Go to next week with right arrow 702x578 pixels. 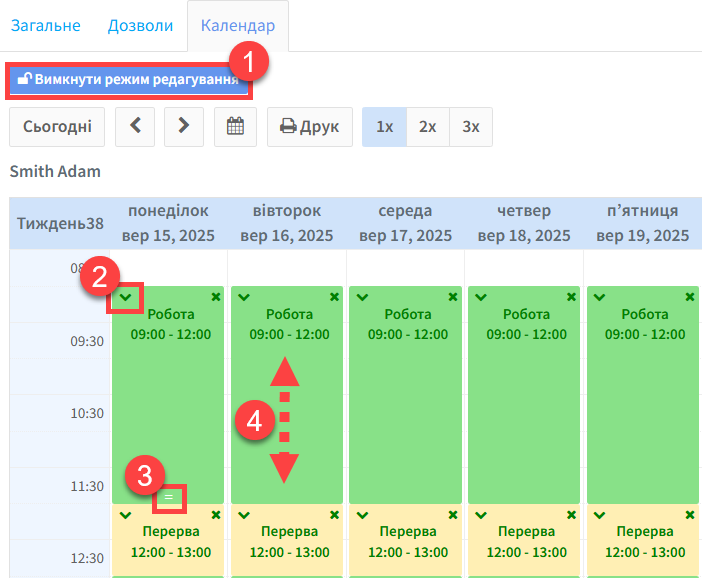[x=183, y=127]
